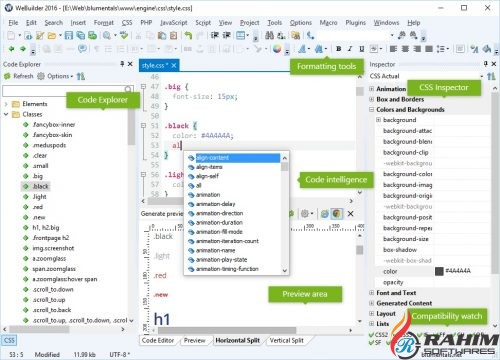Close the style.css tab
Viewport: 500px width, 360px height.
174,66
